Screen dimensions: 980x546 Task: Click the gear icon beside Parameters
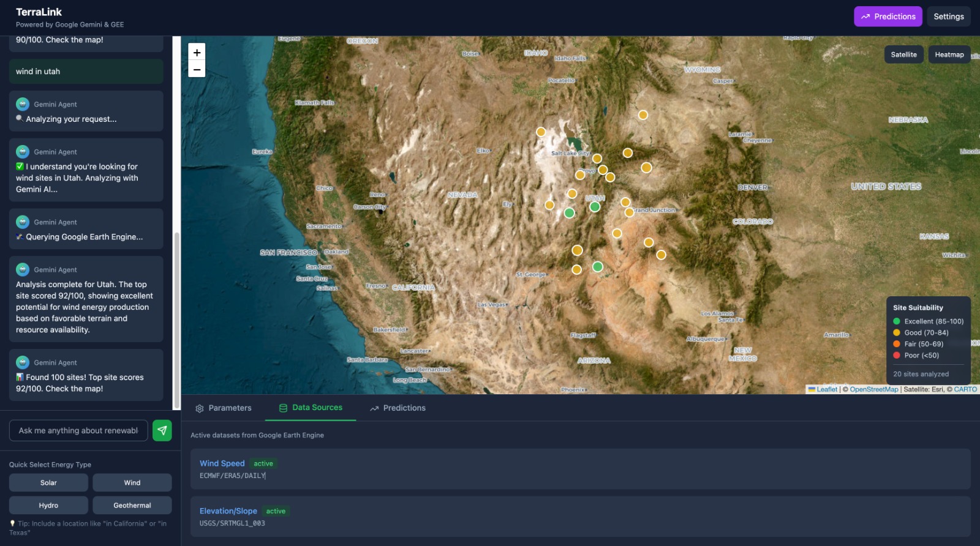pyautogui.click(x=200, y=408)
